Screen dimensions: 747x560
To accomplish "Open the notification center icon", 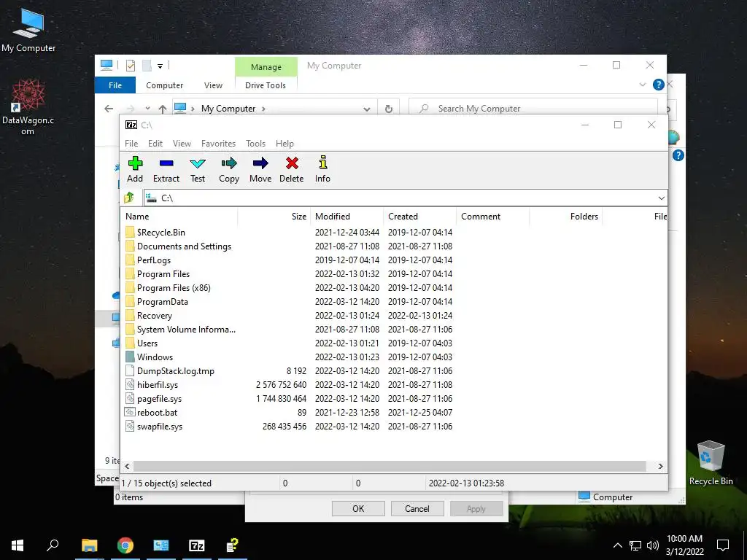I will (723, 545).
